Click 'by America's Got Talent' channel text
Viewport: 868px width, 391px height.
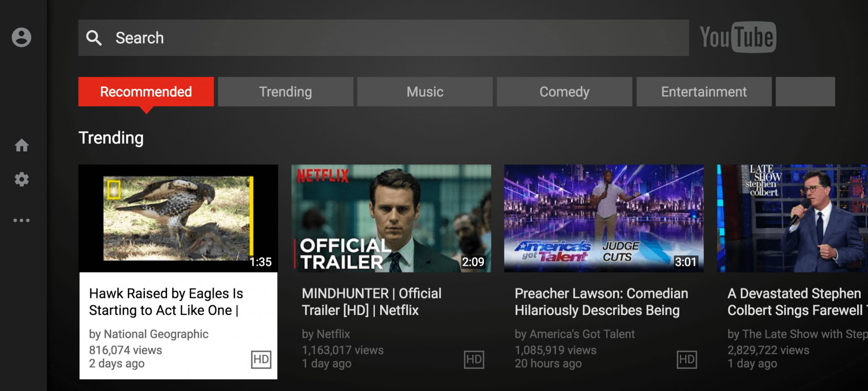(575, 334)
